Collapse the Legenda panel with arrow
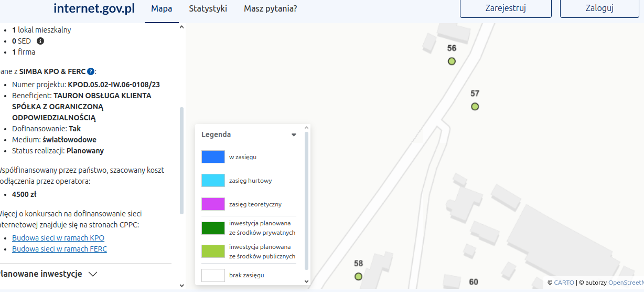Viewport: 644px width, 292px height. pyautogui.click(x=294, y=135)
